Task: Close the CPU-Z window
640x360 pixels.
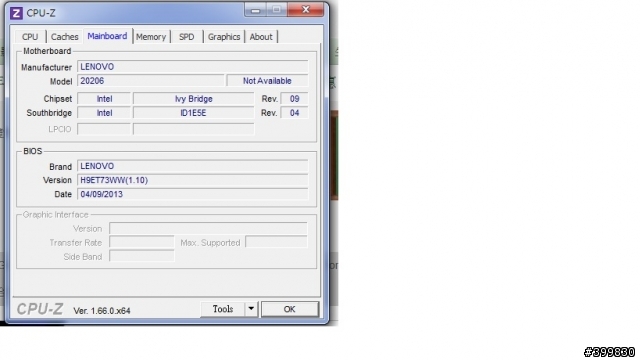Action: click(306, 9)
